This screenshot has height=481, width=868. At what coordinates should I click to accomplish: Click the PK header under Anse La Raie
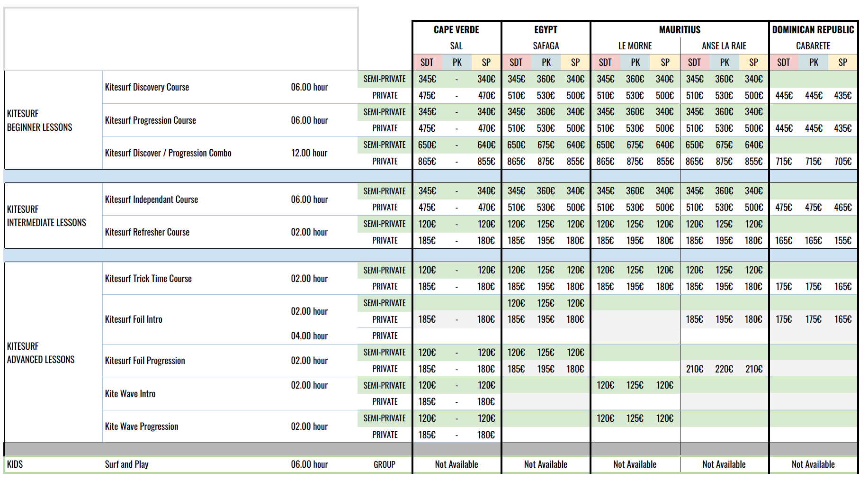click(x=725, y=63)
